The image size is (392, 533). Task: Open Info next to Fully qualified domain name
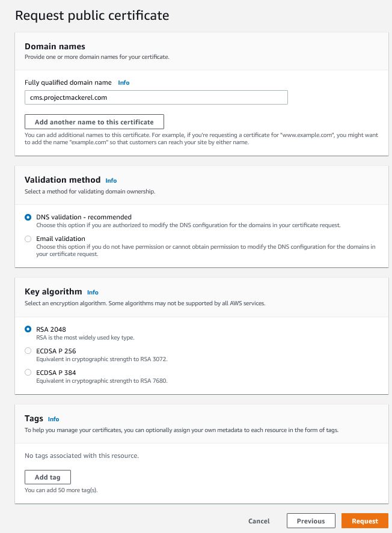pos(123,82)
